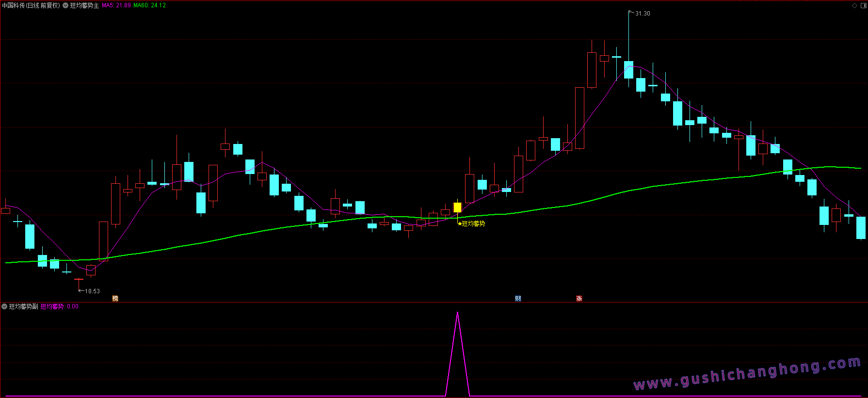The width and height of the screenshot is (868, 398).
Task: Open the blue 财 event marker
Action: click(518, 298)
